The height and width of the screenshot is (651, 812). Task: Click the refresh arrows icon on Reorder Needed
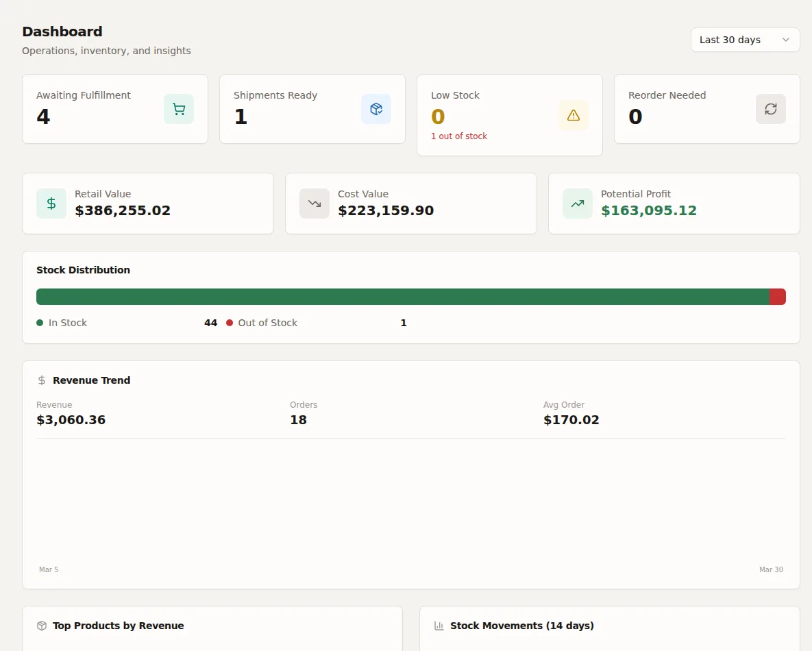pyautogui.click(x=771, y=109)
